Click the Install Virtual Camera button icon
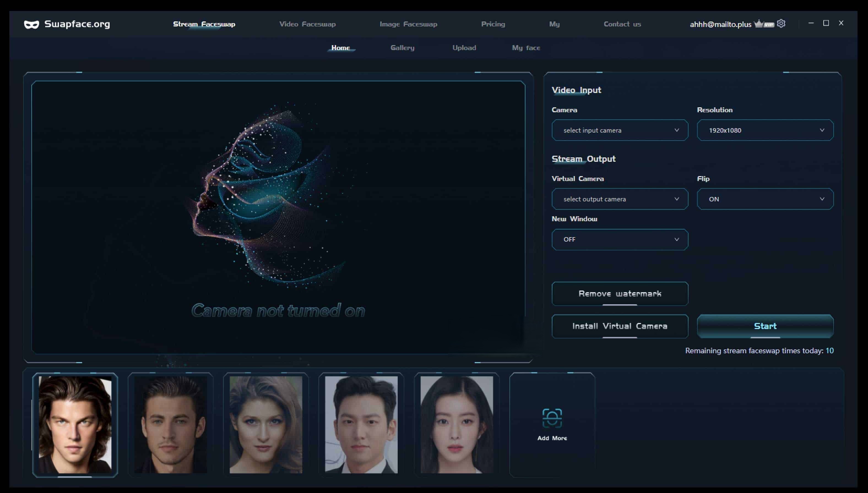This screenshot has width=868, height=493. [x=619, y=326]
